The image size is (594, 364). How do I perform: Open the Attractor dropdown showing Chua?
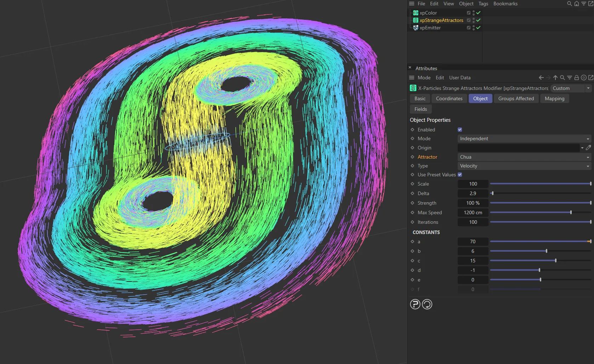click(x=524, y=157)
